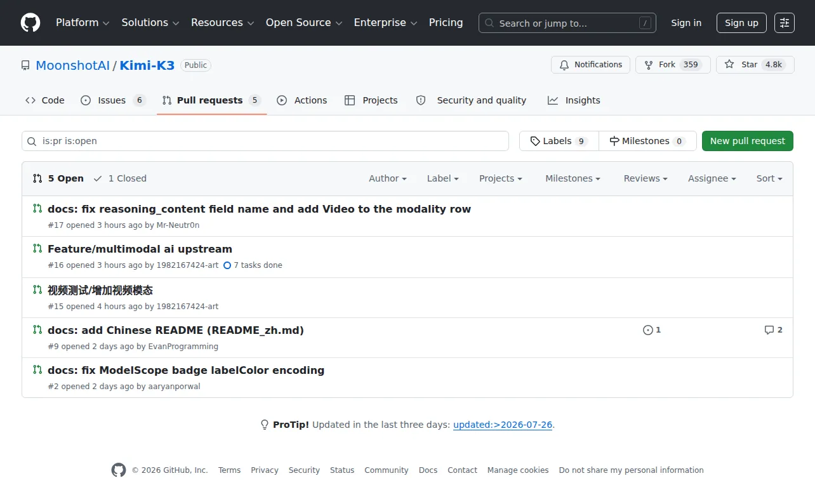Click the search magnifier icon in filter box
815x504 pixels.
[x=32, y=141]
